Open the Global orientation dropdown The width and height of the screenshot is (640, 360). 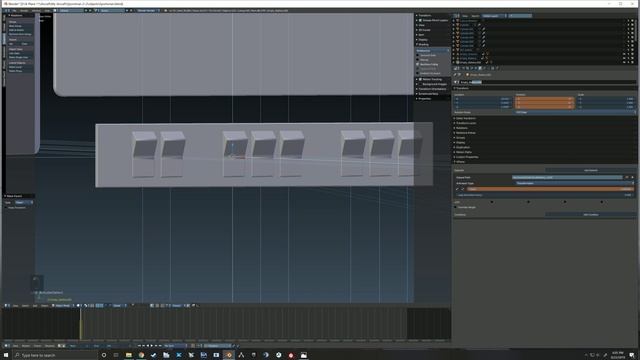click(x=119, y=305)
